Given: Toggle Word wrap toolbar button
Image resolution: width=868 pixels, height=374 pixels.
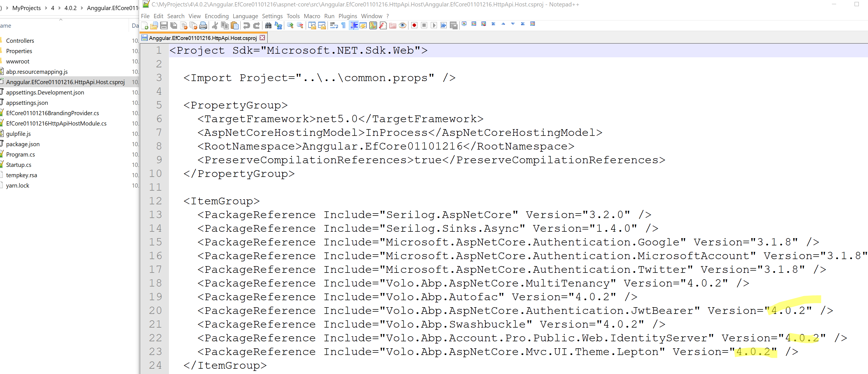Looking at the screenshot, I should [334, 26].
